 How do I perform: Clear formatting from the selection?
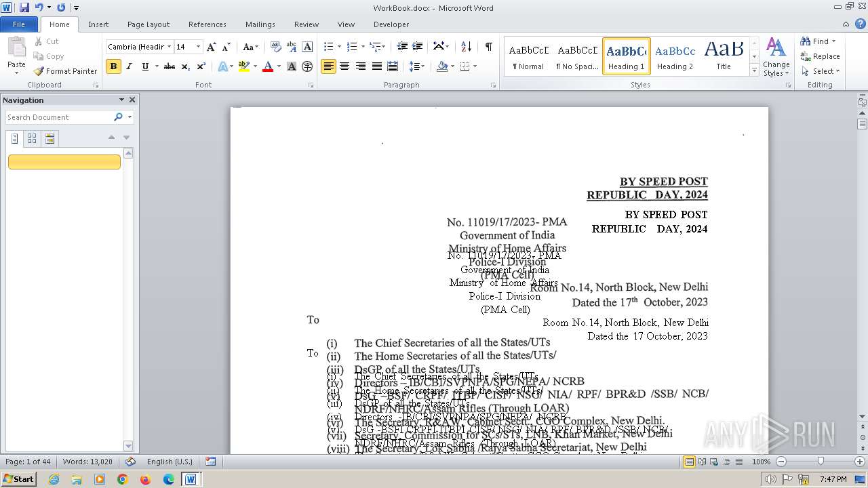(x=276, y=47)
